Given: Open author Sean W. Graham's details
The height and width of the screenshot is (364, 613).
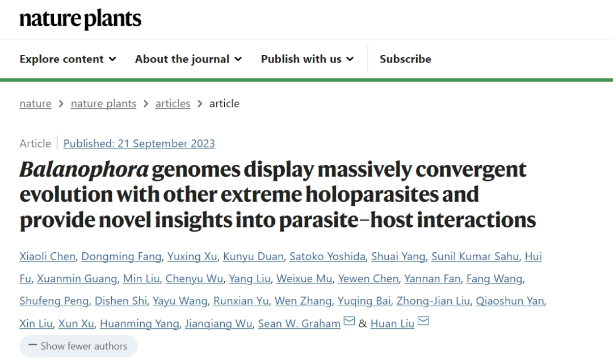Looking at the screenshot, I should pyautogui.click(x=300, y=323).
